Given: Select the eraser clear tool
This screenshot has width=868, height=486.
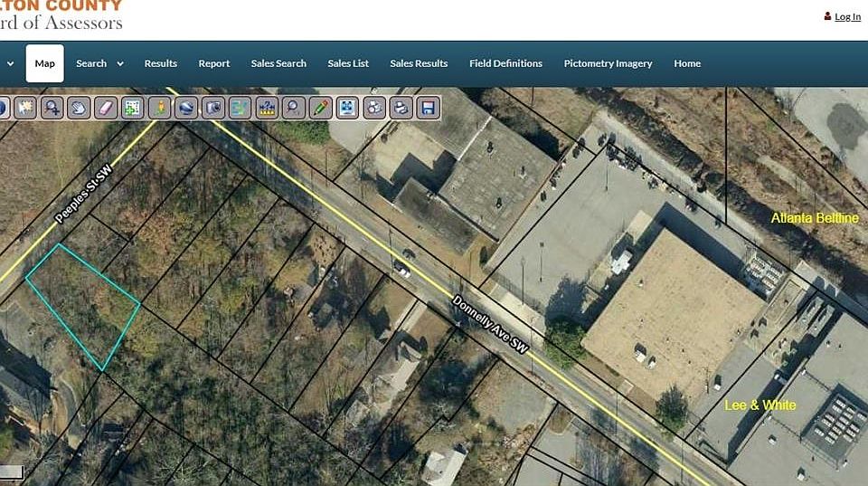Looking at the screenshot, I should [x=105, y=108].
